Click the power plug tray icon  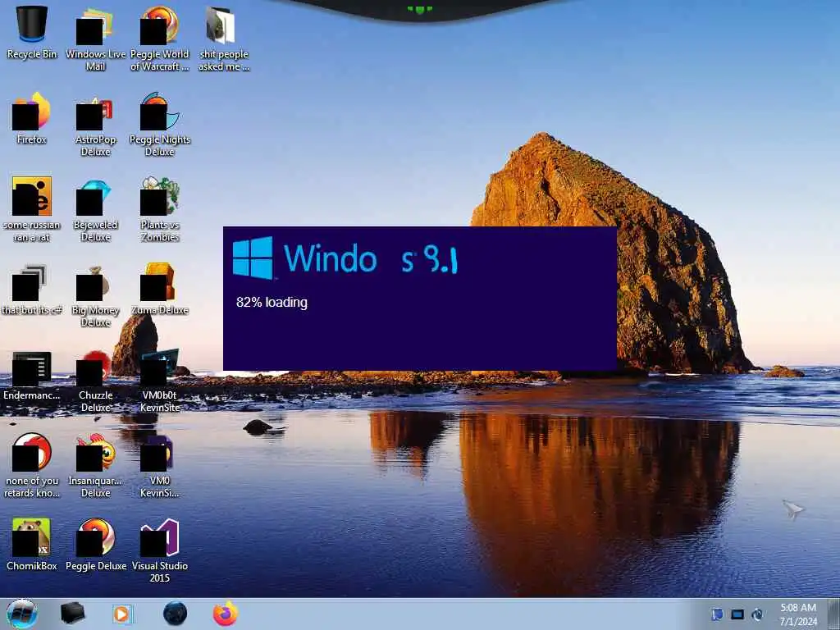[757, 614]
